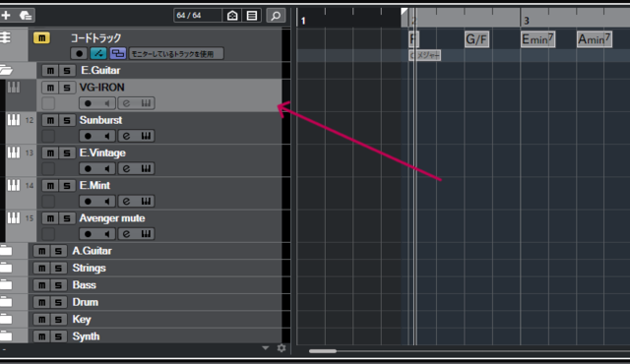Screen dimensions: 630x364
Task: Expand the Strings folder track
Action: (x=6, y=268)
